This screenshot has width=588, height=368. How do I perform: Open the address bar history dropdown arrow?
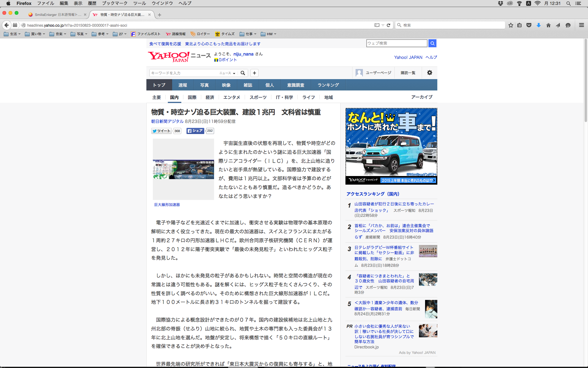383,25
